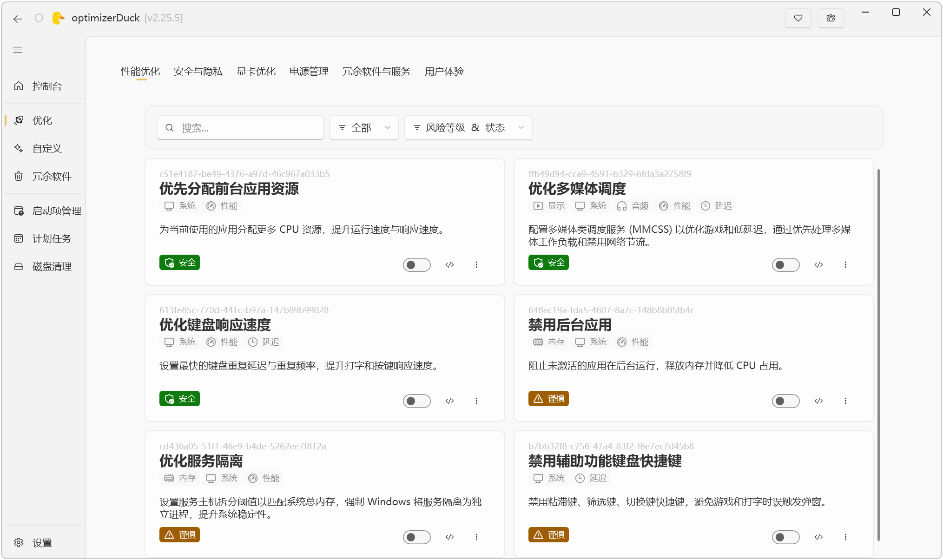This screenshot has width=943, height=560.
Task: Switch to the 性能优化 tab
Action: pos(140,72)
